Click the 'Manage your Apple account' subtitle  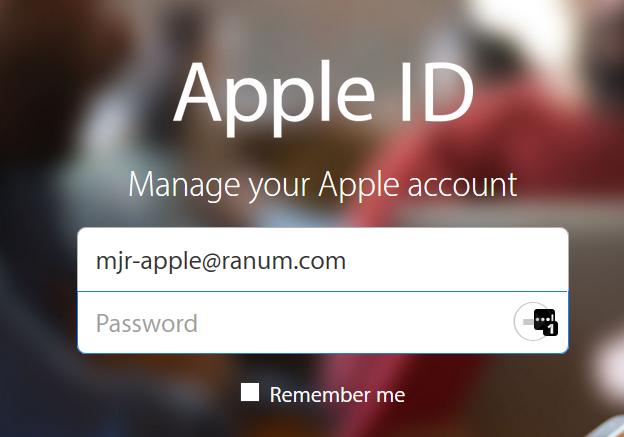tap(323, 185)
